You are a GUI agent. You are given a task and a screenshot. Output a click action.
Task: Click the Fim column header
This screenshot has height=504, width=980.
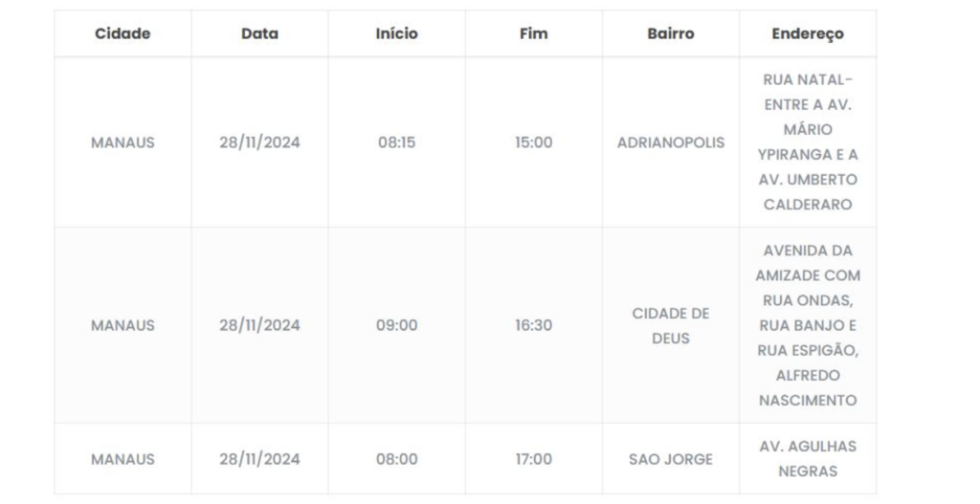click(533, 33)
